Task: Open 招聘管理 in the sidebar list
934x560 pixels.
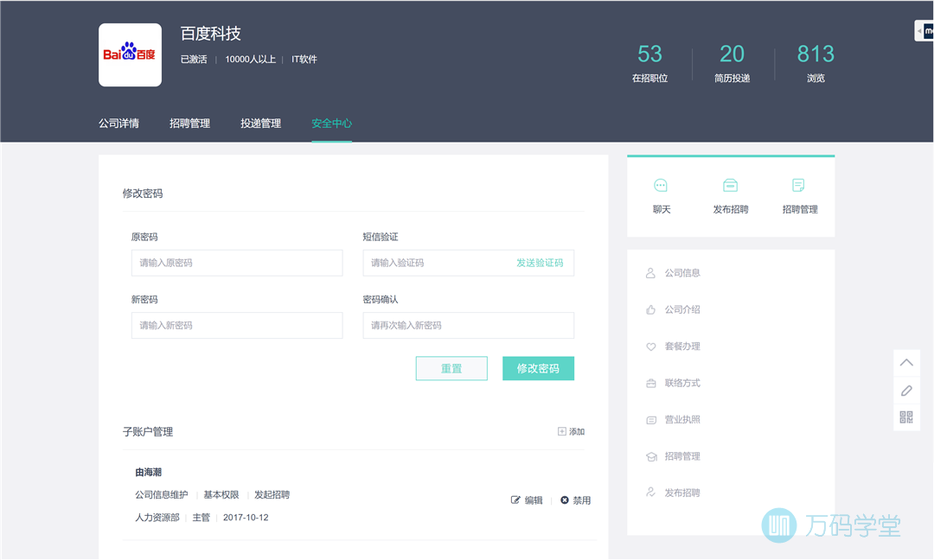Action: pyautogui.click(x=682, y=456)
